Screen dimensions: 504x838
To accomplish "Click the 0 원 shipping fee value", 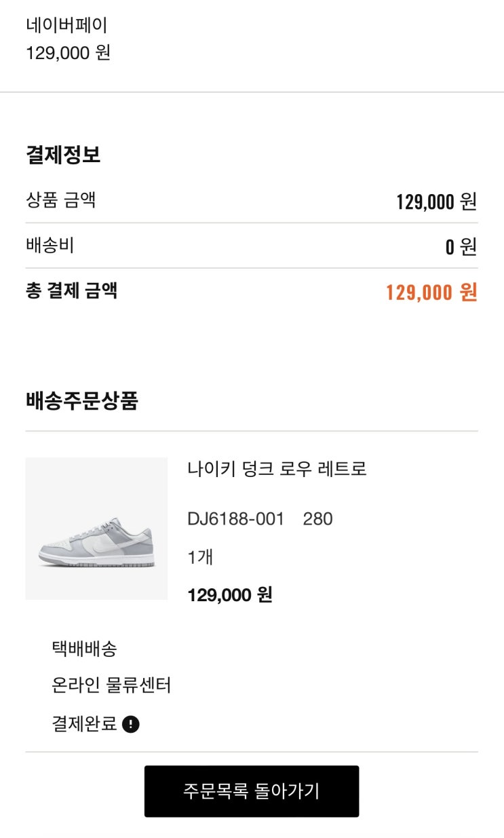I will click(461, 247).
